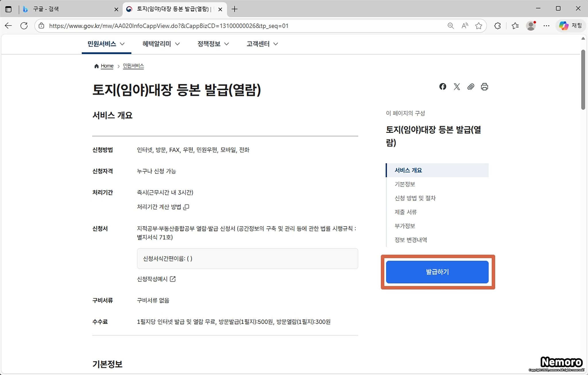Print page using printer icon
Image resolution: width=588 pixels, height=375 pixels.
pos(484,86)
